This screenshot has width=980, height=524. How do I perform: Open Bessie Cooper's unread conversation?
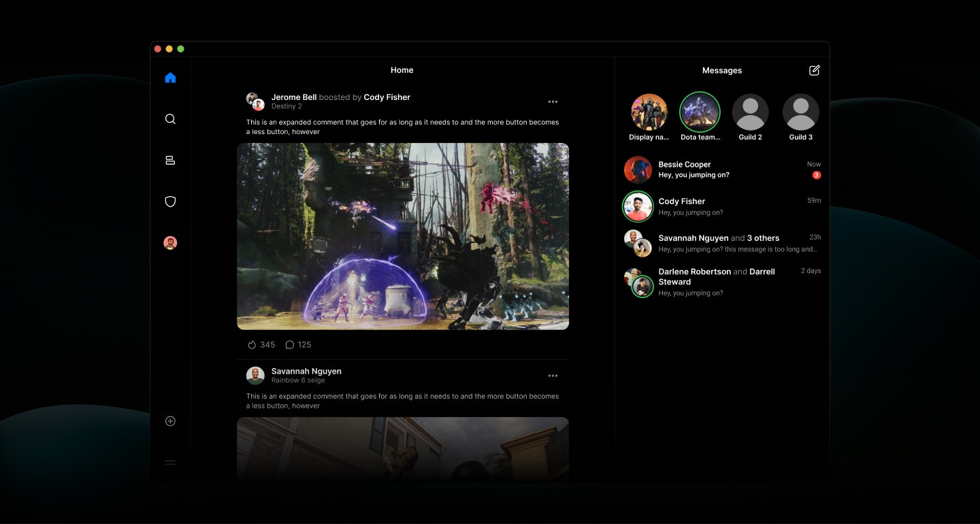tap(721, 169)
